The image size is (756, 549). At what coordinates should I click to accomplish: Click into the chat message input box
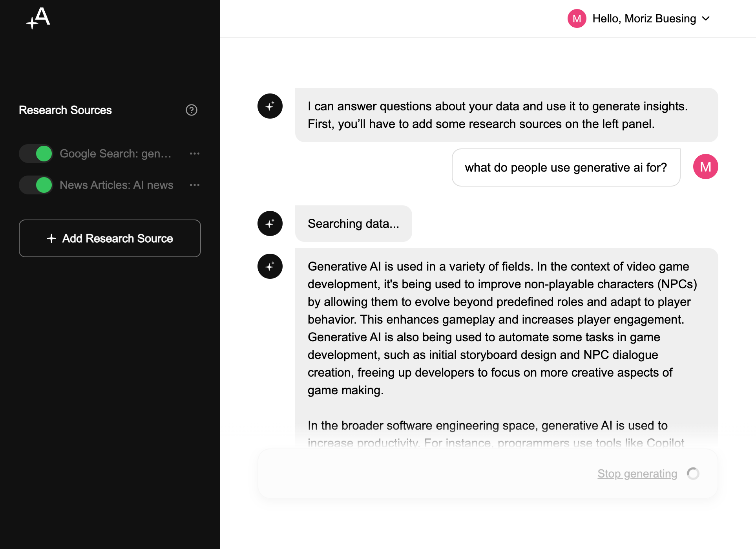pyautogui.click(x=424, y=474)
